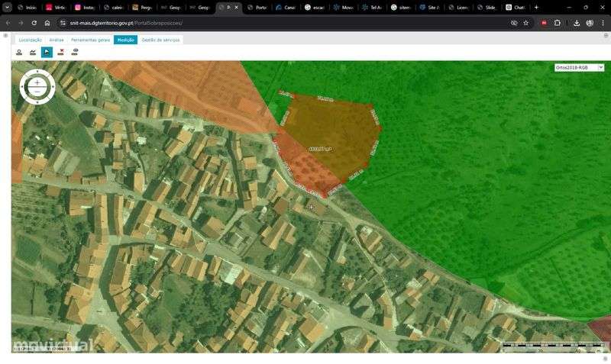Pan the map west using the compass arrow

point(22,87)
